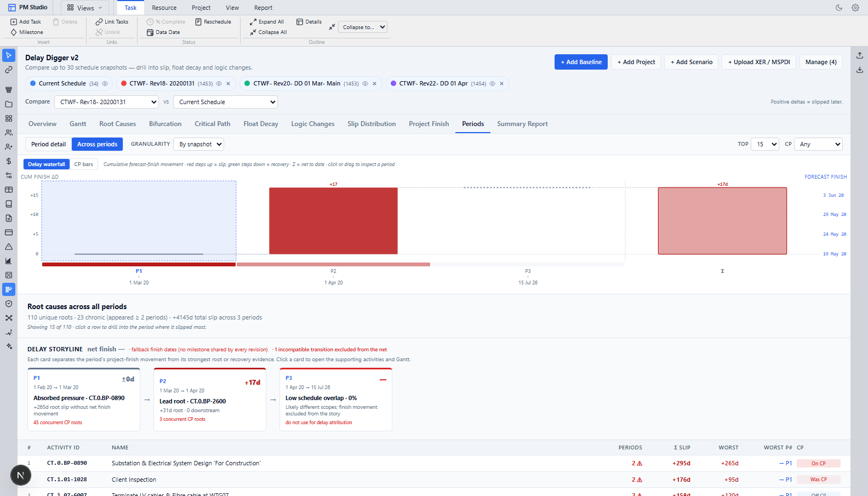Open settings gear icon at top right
This screenshot has width=868, height=496.
tap(855, 8)
